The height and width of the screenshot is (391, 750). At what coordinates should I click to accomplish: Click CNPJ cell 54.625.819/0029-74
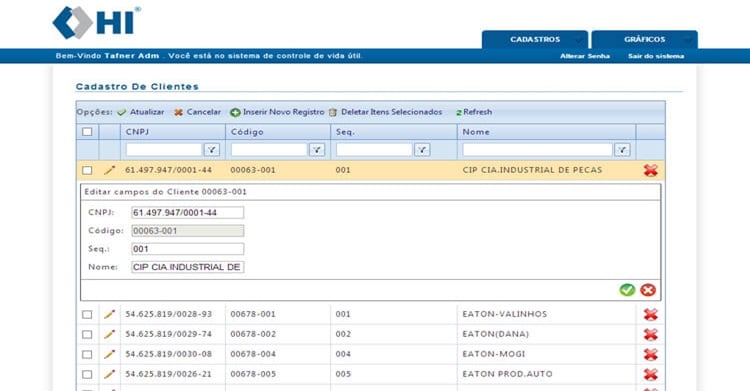tap(168, 334)
